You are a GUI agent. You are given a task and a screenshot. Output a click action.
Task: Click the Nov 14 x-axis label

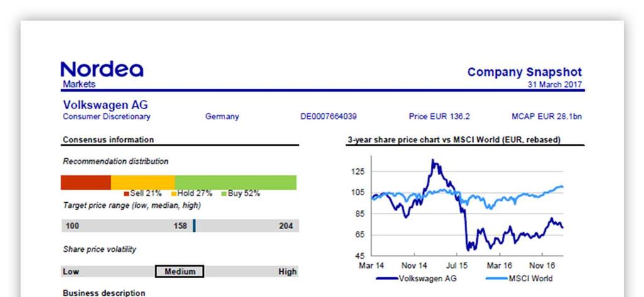(x=414, y=266)
